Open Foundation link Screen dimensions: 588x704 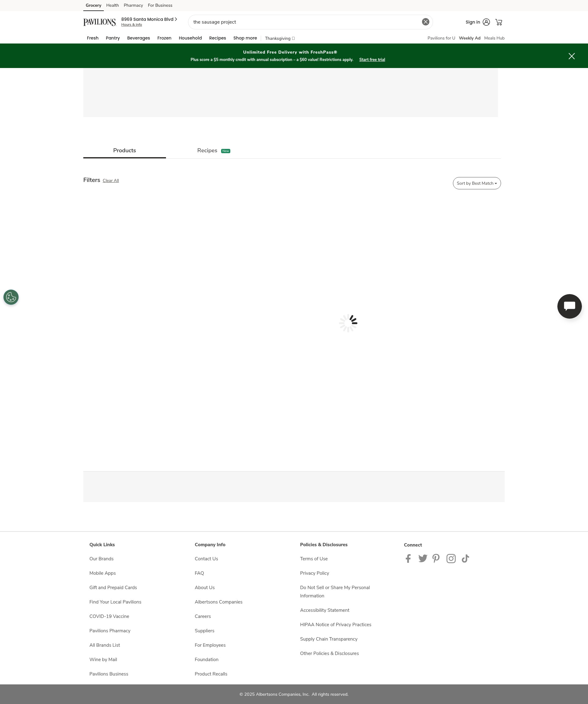pos(206,660)
